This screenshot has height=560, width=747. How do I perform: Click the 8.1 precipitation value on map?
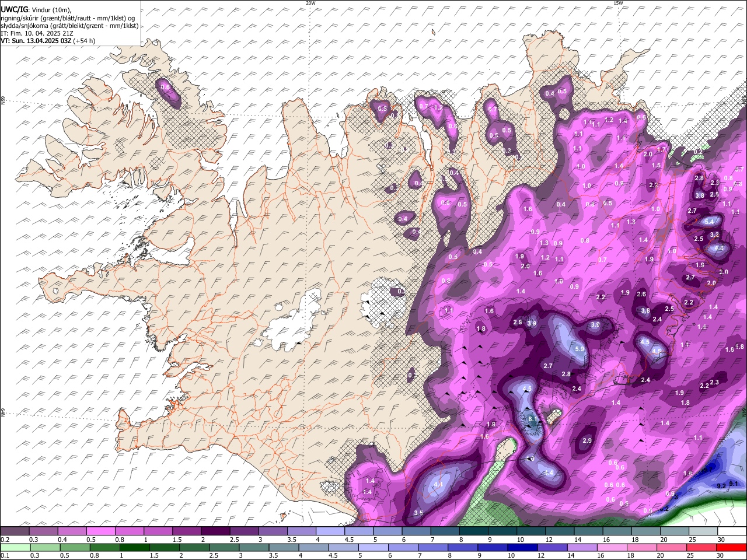[532, 419]
